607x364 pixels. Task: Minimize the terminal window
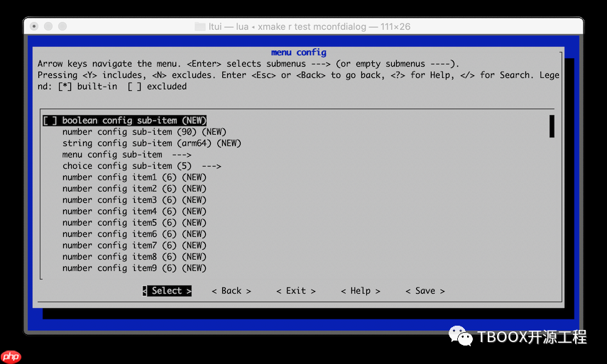(48, 26)
